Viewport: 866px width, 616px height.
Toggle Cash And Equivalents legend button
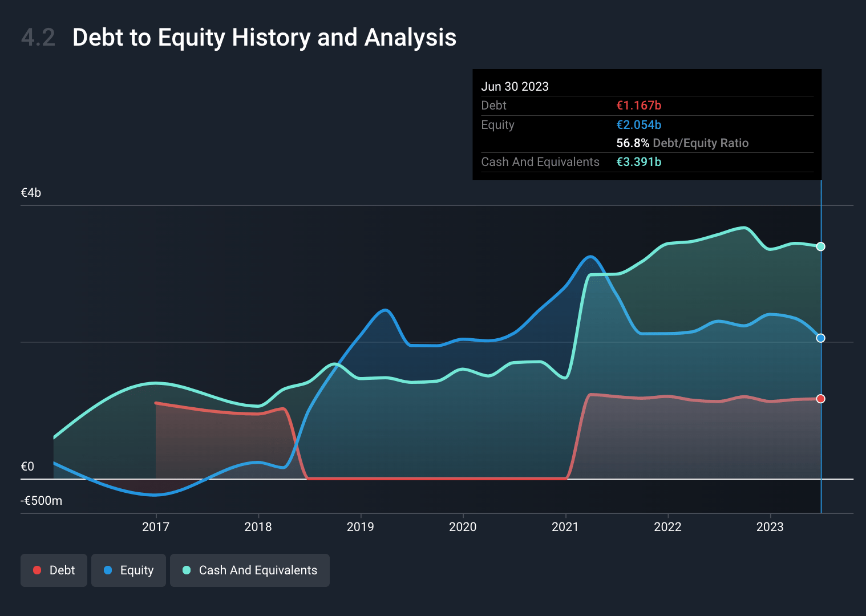[x=250, y=570]
